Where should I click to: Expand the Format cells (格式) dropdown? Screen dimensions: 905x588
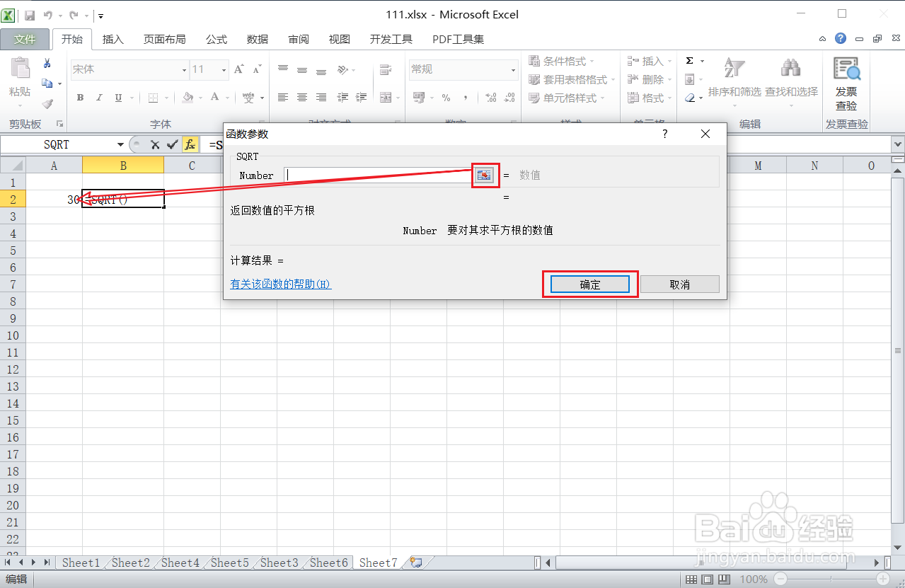click(669, 98)
